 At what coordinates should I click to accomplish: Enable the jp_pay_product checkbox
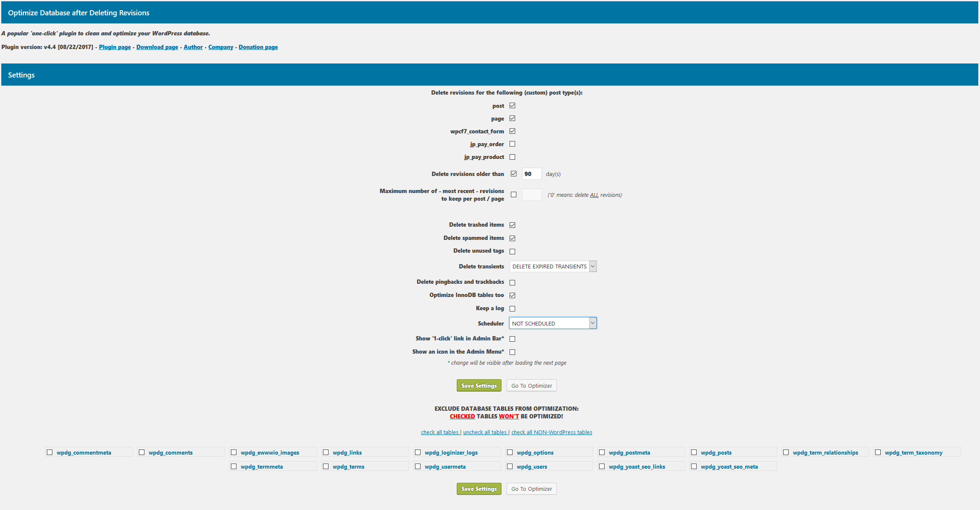(x=512, y=157)
